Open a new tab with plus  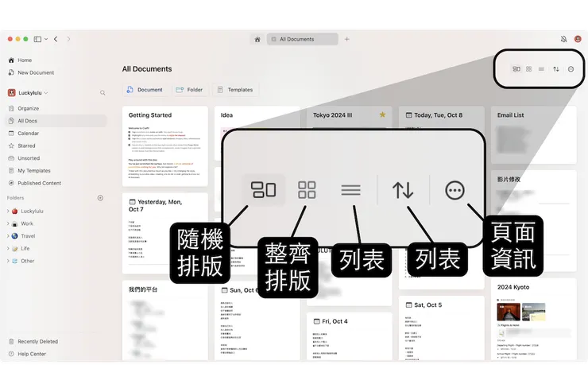(x=347, y=39)
